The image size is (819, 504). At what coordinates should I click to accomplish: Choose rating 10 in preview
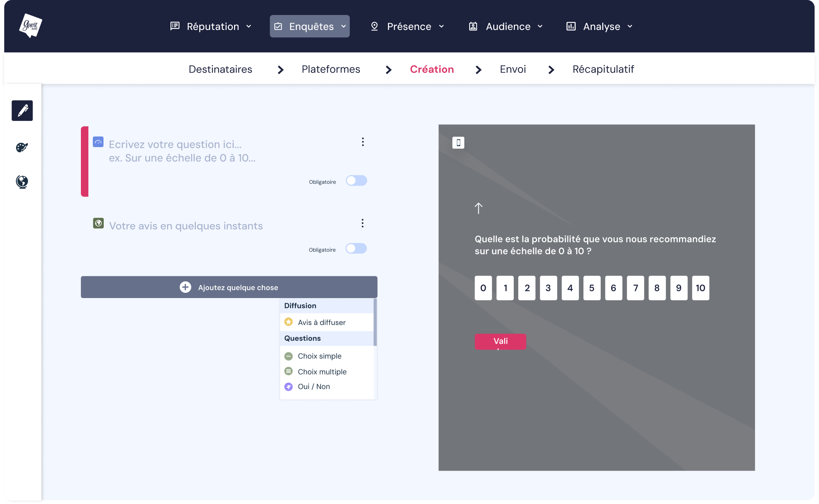pos(700,288)
